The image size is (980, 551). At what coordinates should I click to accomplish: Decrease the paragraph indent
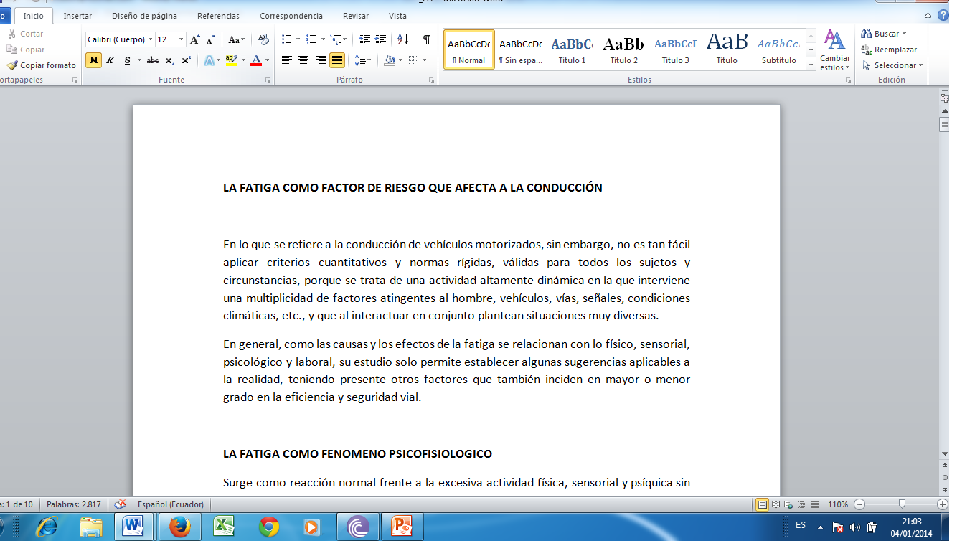[364, 39]
